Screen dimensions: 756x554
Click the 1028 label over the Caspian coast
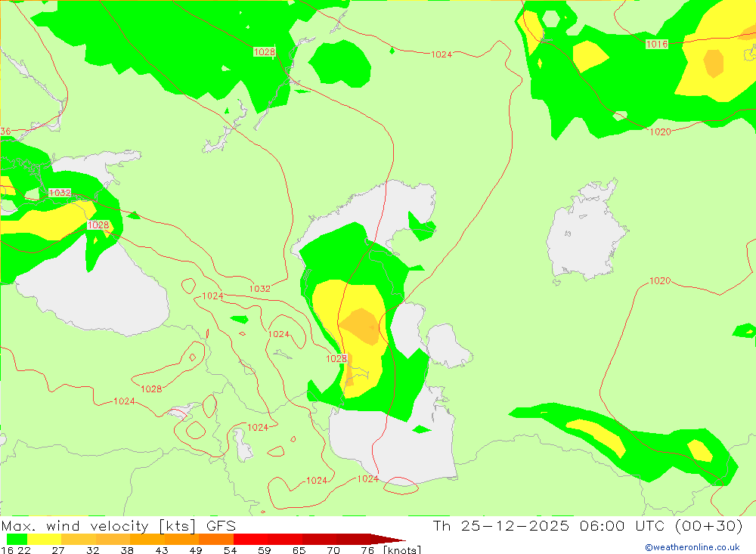point(336,359)
